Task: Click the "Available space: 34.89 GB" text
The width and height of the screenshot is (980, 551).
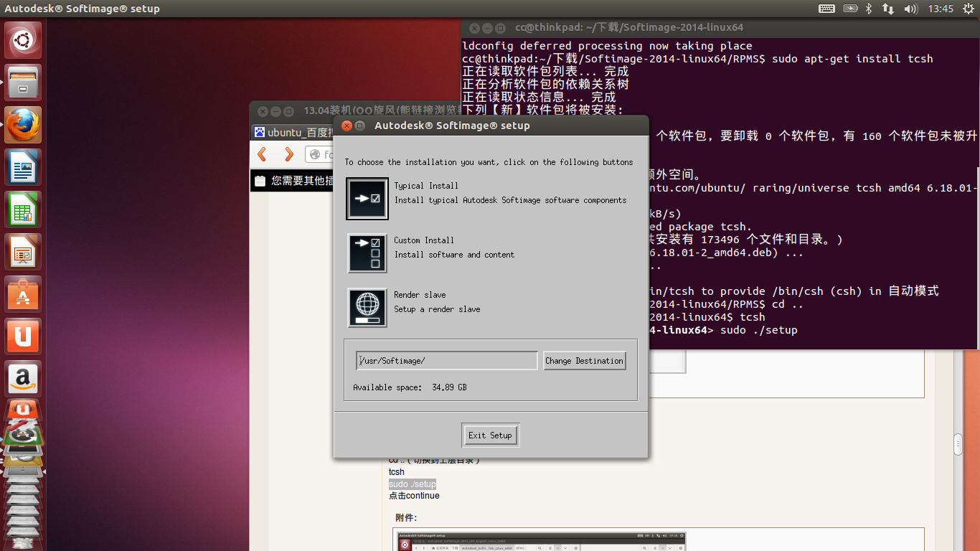Action: pyautogui.click(x=410, y=387)
